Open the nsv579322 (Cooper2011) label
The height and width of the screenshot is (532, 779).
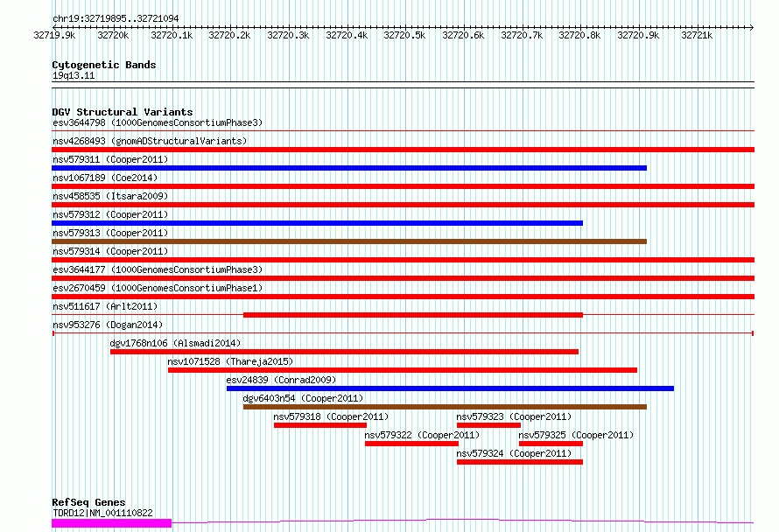coord(422,435)
